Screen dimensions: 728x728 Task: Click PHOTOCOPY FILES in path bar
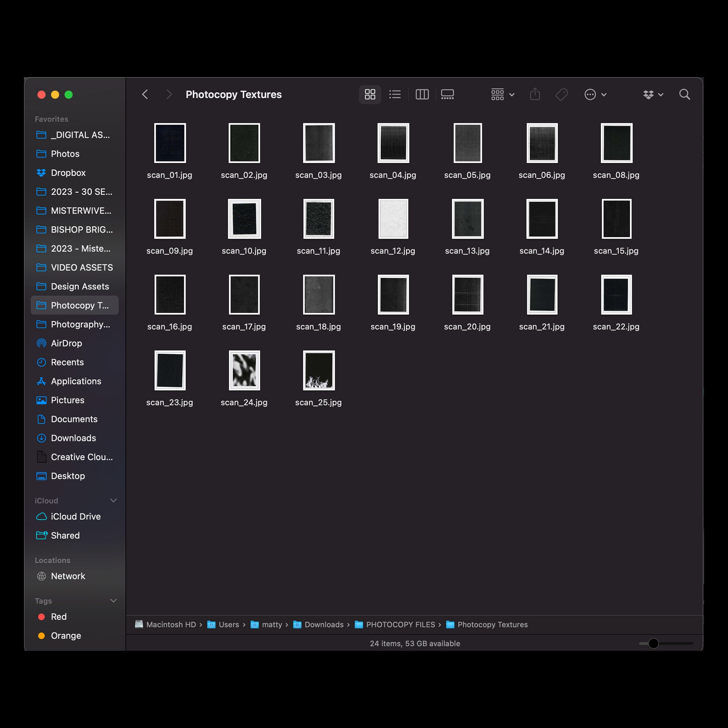[x=400, y=624]
